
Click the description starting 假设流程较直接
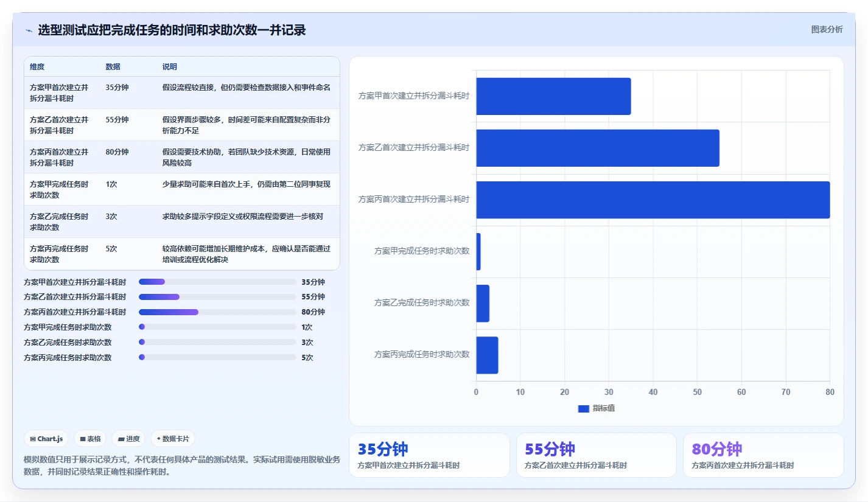[x=247, y=87]
